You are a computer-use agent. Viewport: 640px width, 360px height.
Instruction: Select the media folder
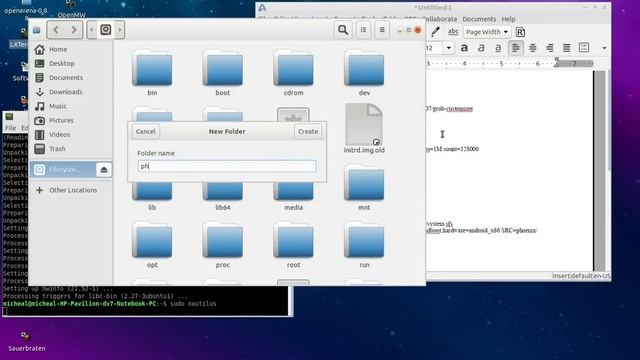[x=293, y=197]
